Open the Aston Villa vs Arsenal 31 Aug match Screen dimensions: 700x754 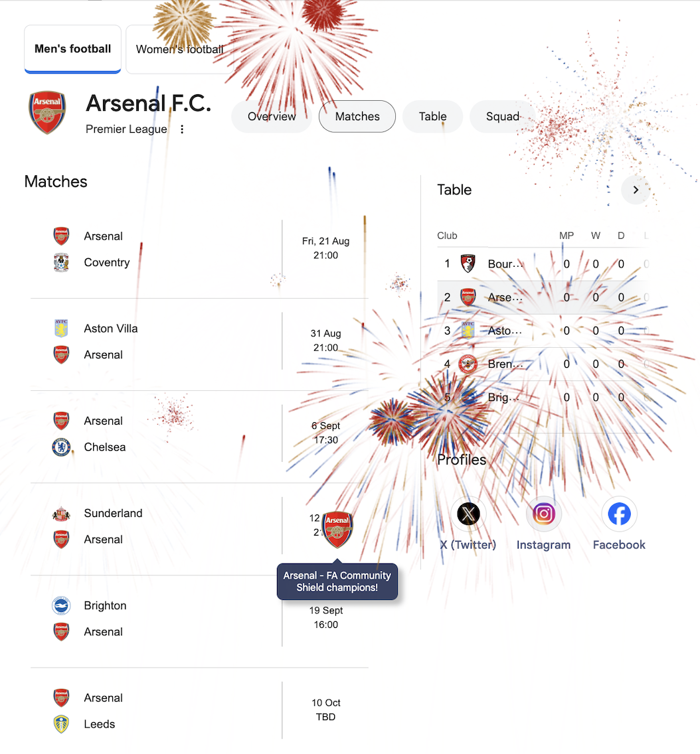[x=200, y=342]
